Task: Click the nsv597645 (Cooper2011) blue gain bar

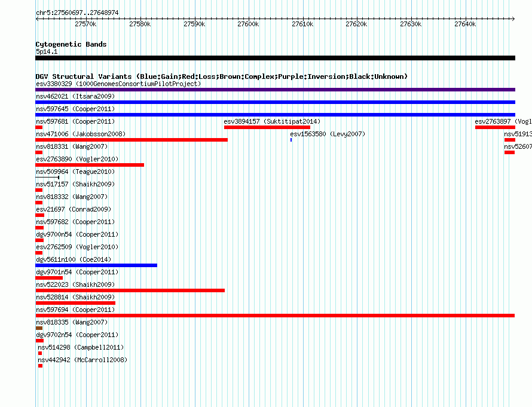Action: (275, 115)
